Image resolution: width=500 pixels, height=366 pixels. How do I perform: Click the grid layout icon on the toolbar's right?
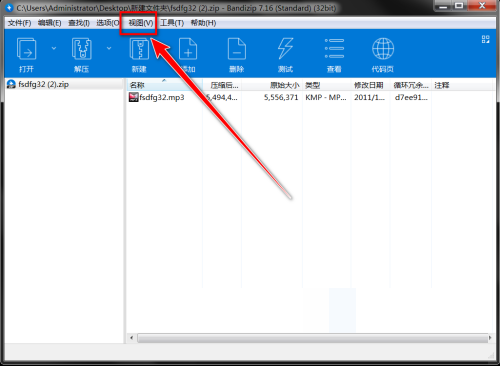pos(485,39)
